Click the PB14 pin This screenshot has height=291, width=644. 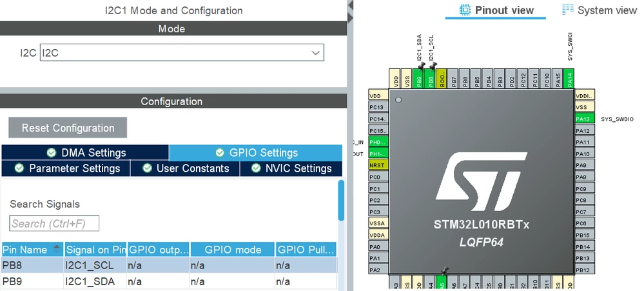(x=585, y=246)
